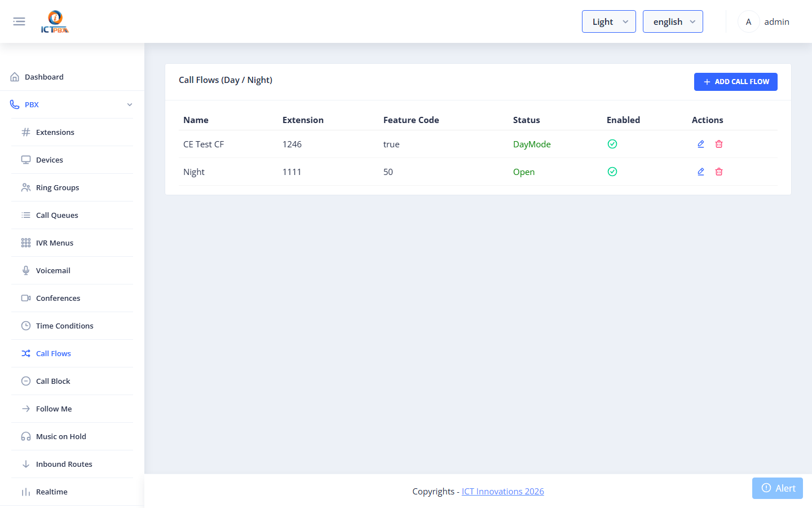Open Call Block page
The image size is (812, 508).
pos(53,381)
